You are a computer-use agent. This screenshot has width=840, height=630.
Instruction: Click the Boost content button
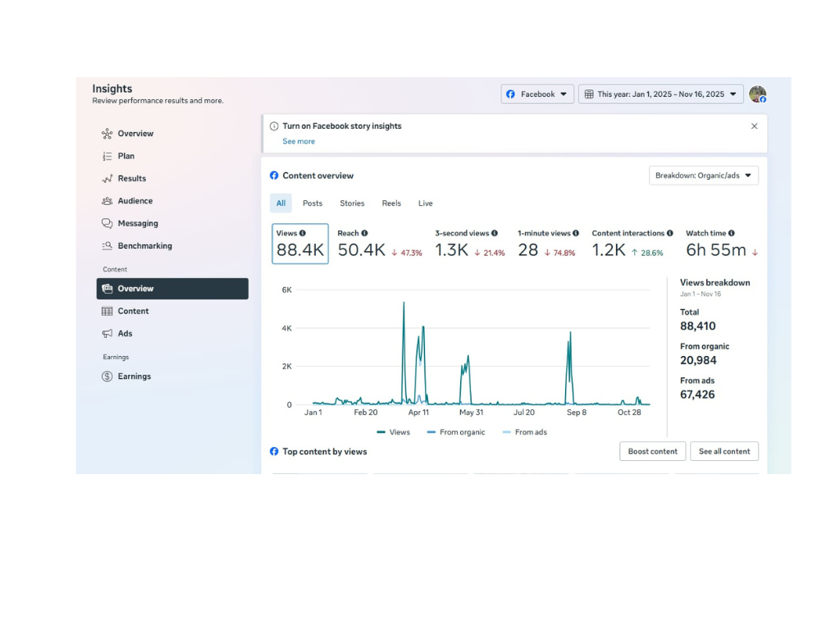pyautogui.click(x=652, y=451)
